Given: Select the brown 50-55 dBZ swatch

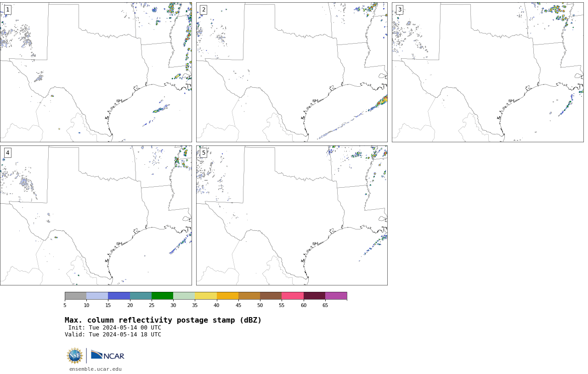Looking at the screenshot, I should (271, 296).
